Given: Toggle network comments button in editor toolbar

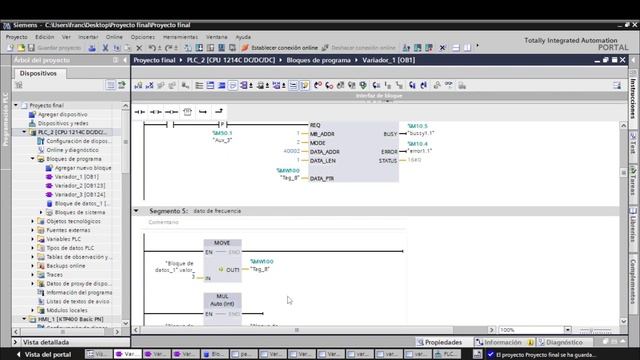Looking at the screenshot, I should [293, 85].
